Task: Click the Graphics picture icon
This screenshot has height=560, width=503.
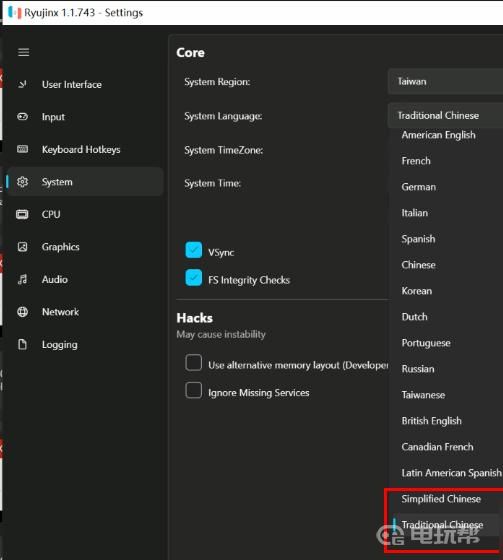Action: [23, 247]
